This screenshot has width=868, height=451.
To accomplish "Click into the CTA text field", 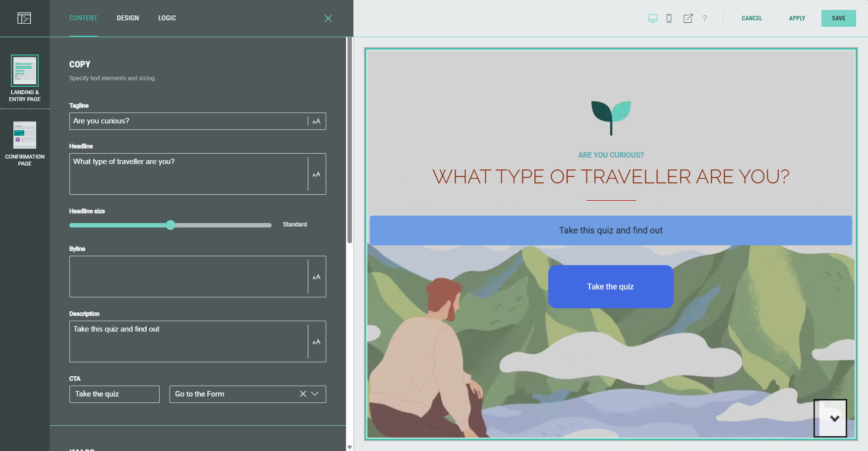I will 114,394.
